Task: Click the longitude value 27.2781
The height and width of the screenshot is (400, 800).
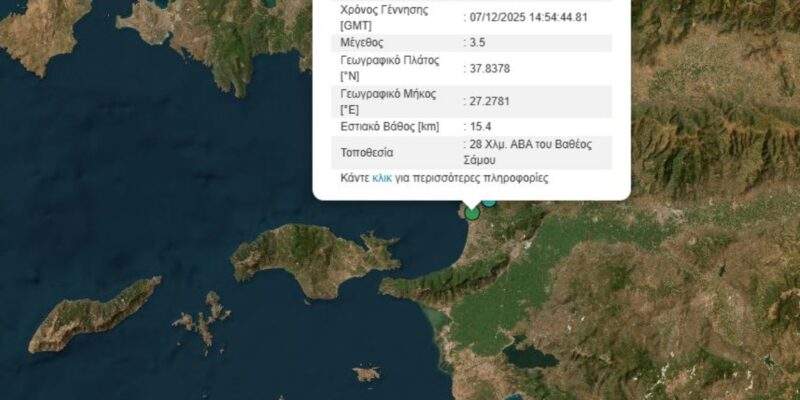Action: pyautogui.click(x=486, y=102)
